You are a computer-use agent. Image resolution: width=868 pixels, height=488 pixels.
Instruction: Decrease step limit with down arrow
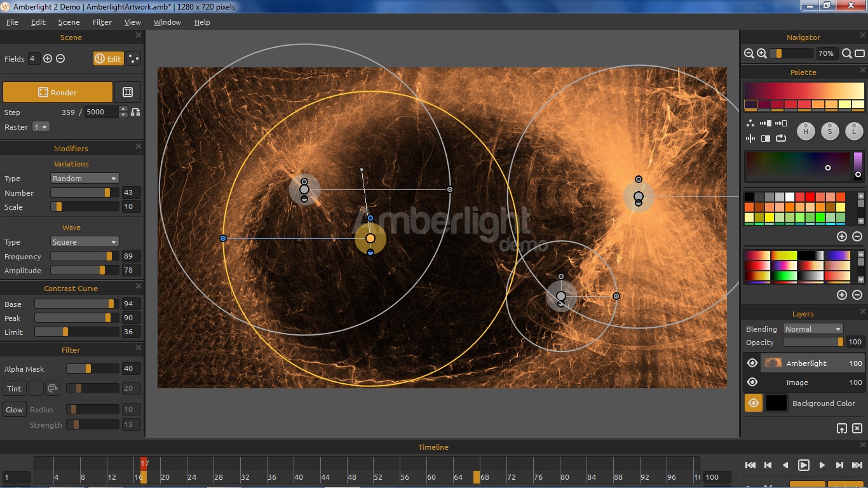tap(123, 115)
